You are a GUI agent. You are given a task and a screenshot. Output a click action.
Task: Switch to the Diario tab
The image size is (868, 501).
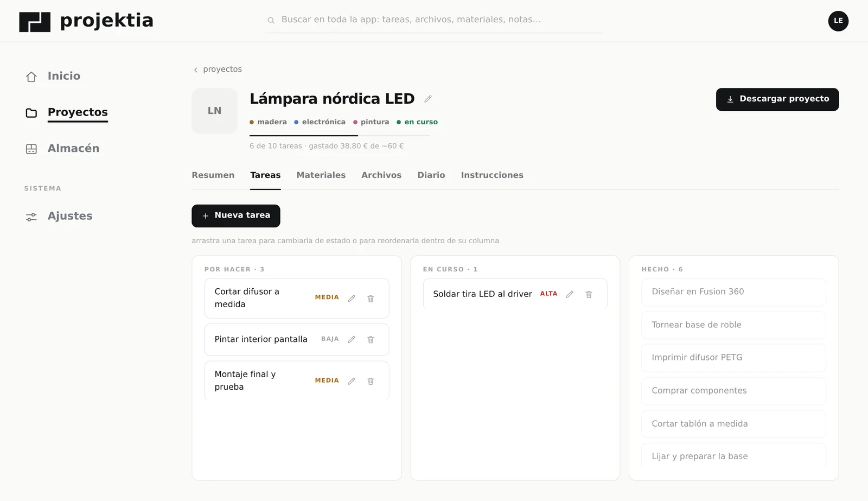click(431, 175)
